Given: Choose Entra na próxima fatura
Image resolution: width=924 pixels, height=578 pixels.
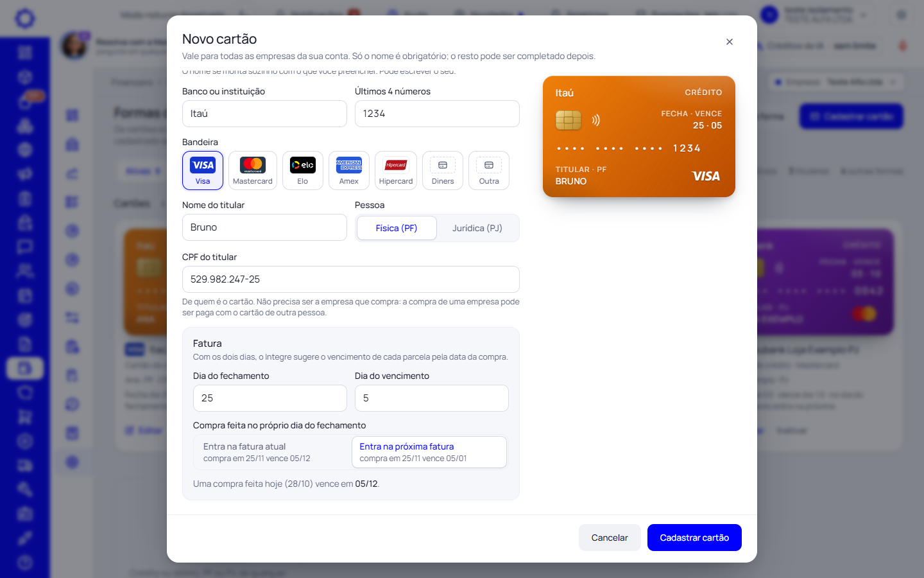Looking at the screenshot, I should [x=429, y=452].
